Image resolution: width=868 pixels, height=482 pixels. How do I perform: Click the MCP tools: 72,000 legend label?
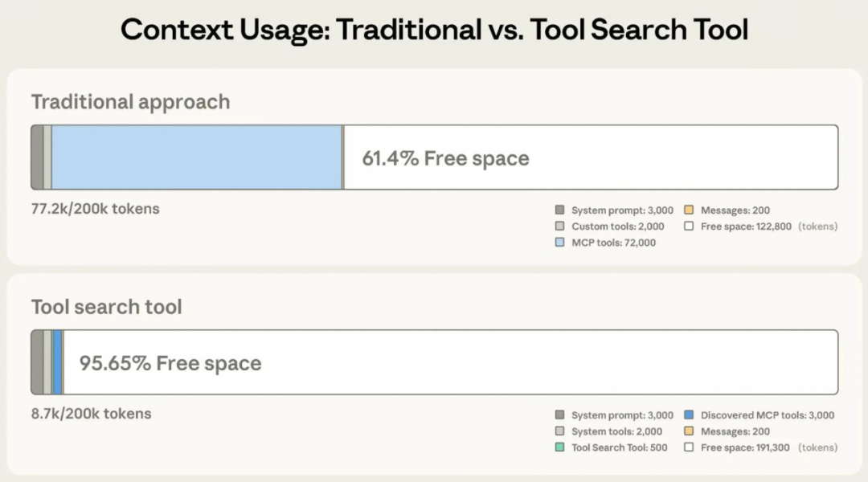613,243
